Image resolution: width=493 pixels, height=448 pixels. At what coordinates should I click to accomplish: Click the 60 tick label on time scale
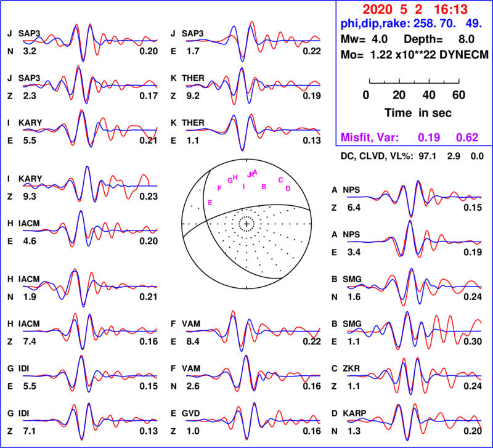458,95
